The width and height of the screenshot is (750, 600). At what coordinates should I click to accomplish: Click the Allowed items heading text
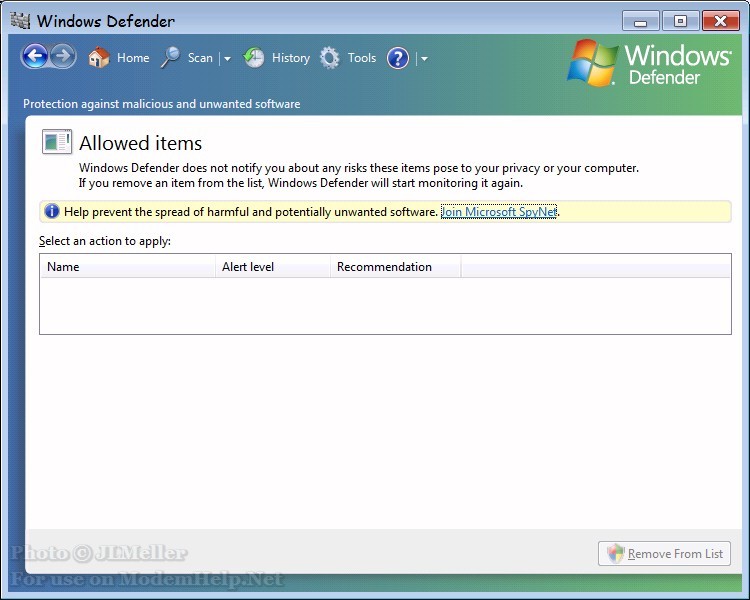[x=141, y=143]
